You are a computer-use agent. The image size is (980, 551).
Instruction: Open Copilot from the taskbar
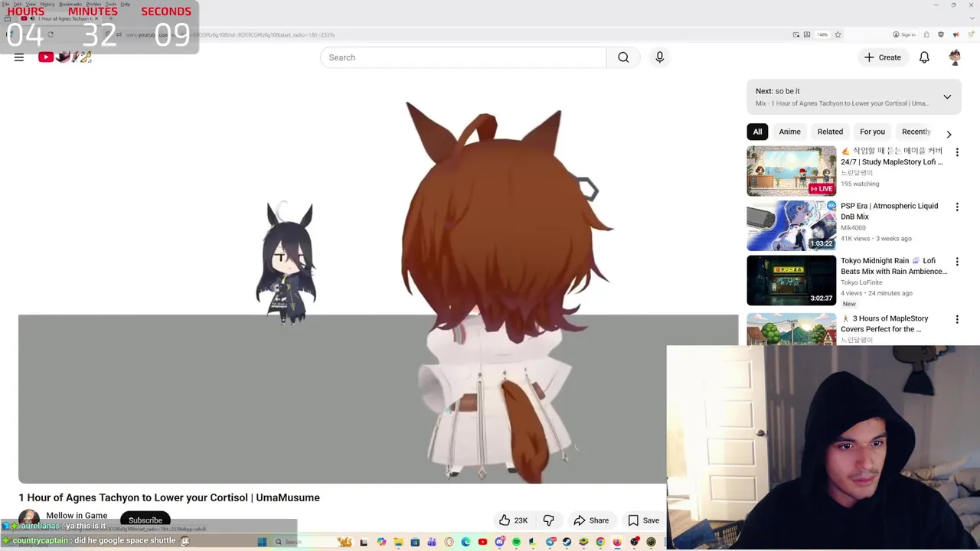[x=381, y=542]
